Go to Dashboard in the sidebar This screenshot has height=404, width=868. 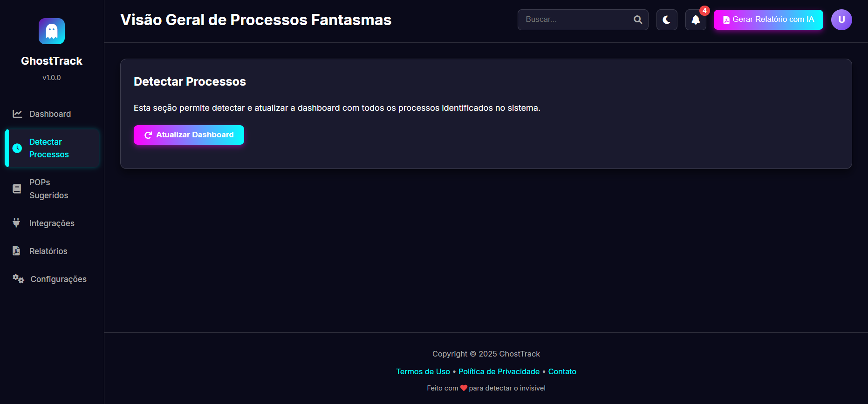click(x=50, y=114)
